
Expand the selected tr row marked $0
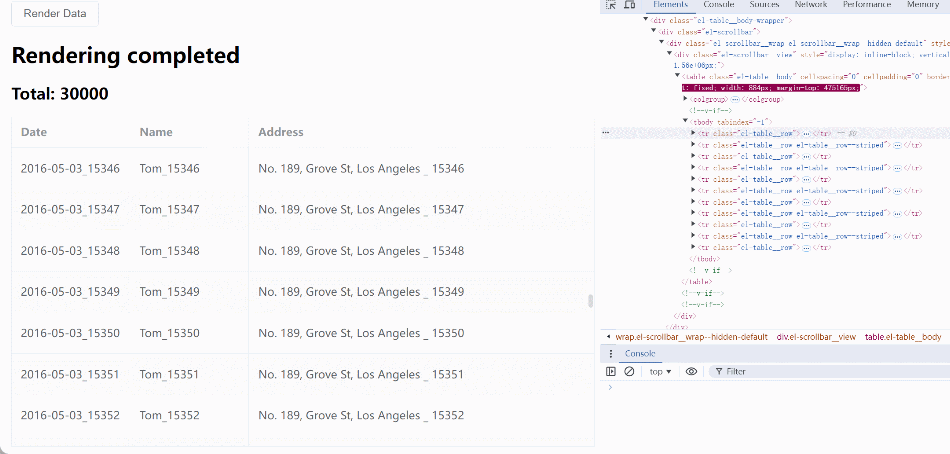point(694,133)
